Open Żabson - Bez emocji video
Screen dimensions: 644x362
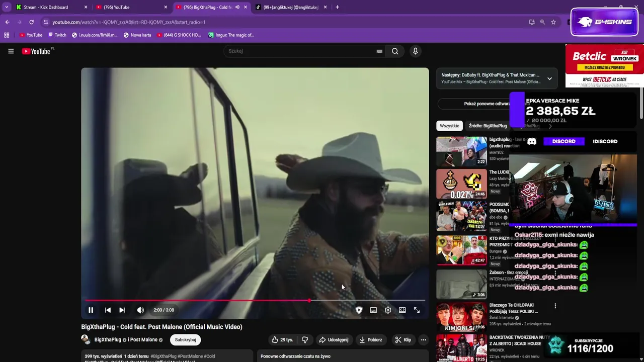(461, 284)
